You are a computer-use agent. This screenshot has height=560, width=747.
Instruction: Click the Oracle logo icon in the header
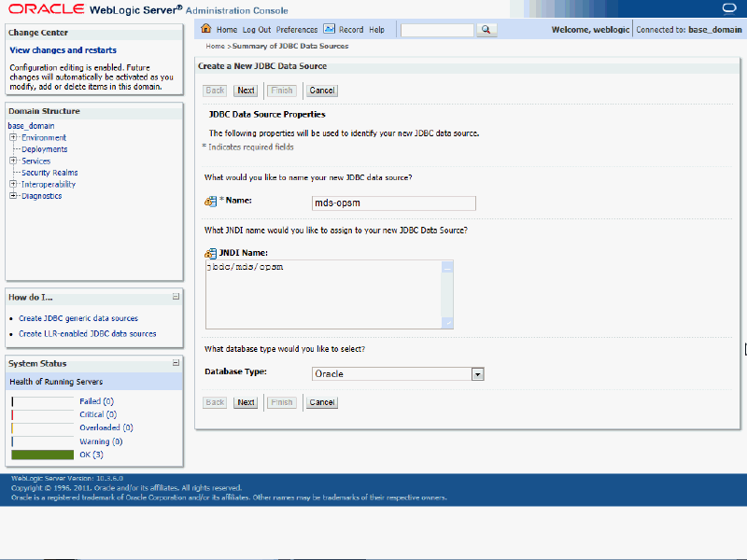click(x=729, y=8)
